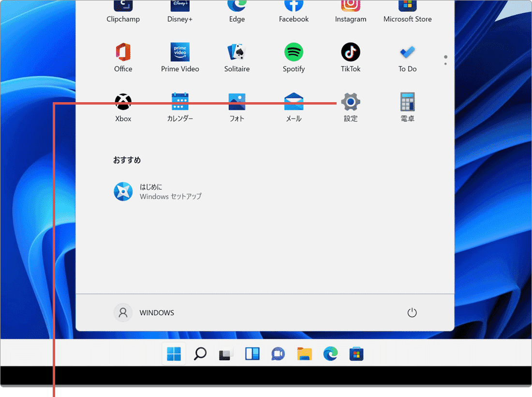Viewport: 532px width, 397px height.
Task: Open the power options button
Action: click(412, 312)
